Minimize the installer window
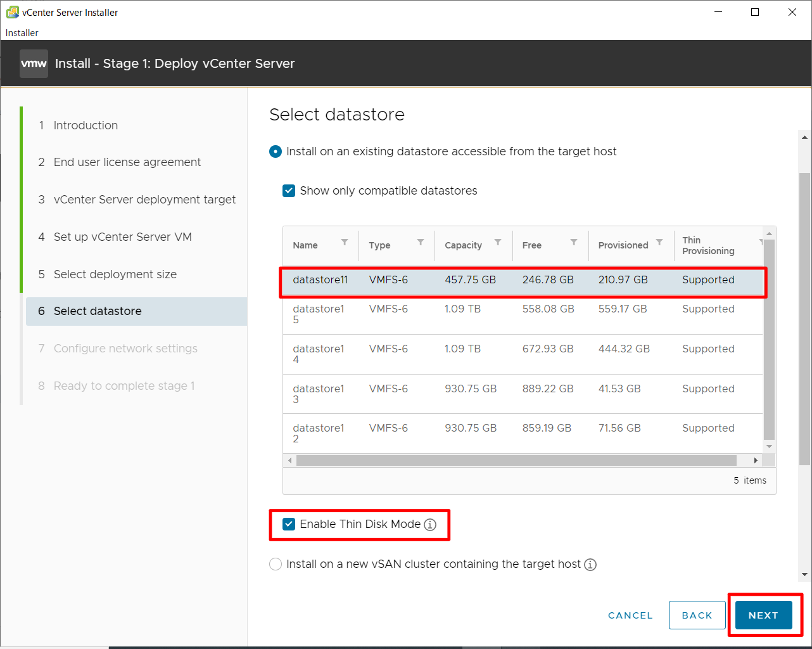The width and height of the screenshot is (812, 649). point(718,12)
